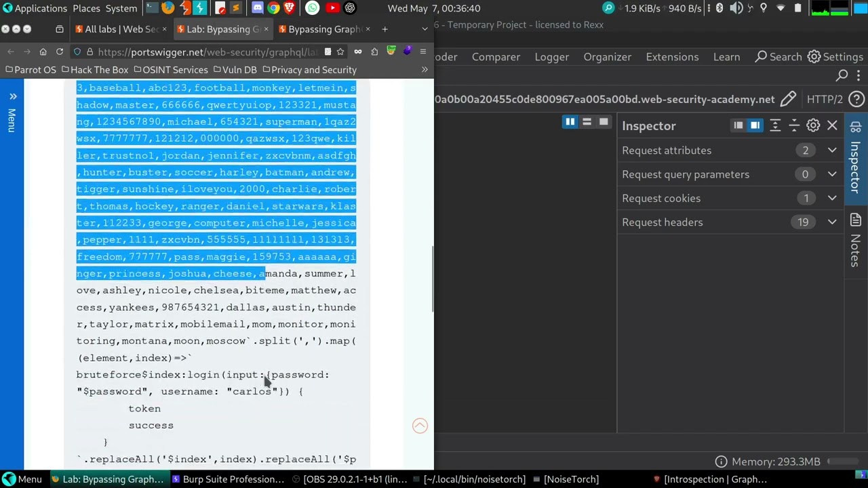
Task: Open the Wi-Fi network tray icon
Action: tap(781, 8)
